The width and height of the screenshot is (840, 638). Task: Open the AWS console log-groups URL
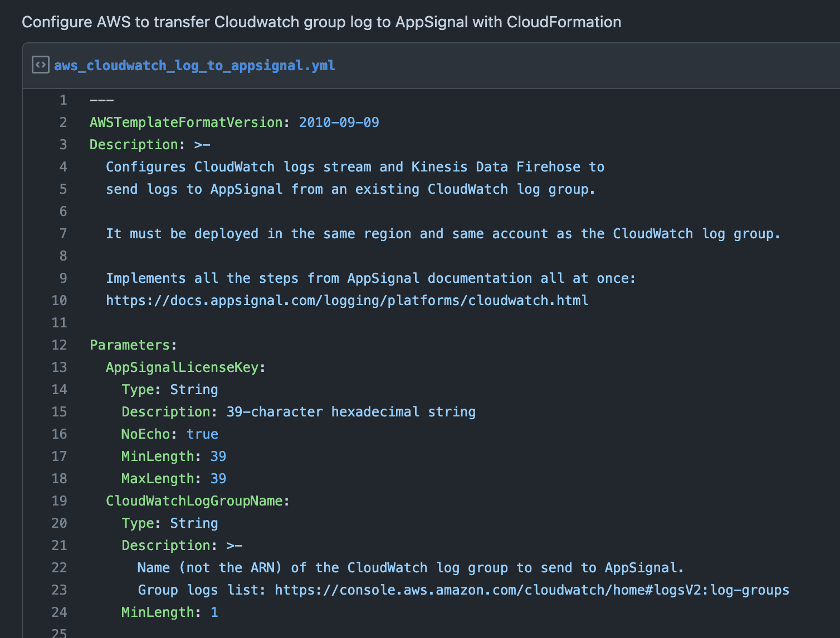531,590
